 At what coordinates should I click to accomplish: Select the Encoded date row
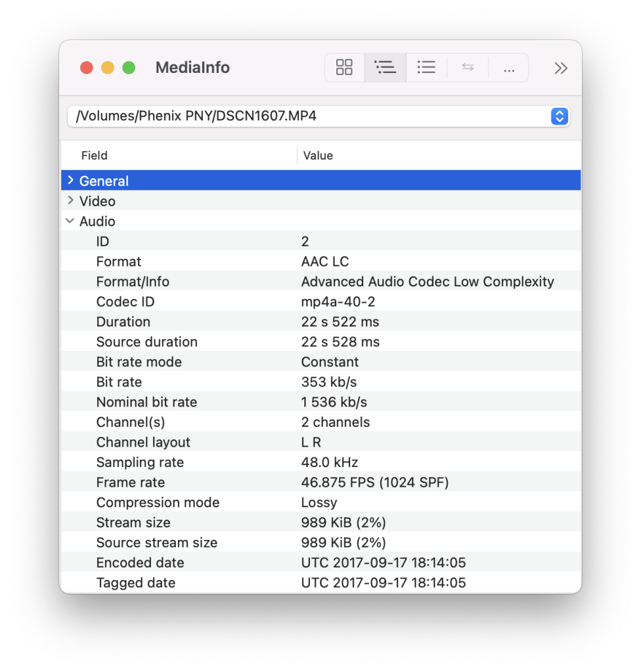pos(140,563)
